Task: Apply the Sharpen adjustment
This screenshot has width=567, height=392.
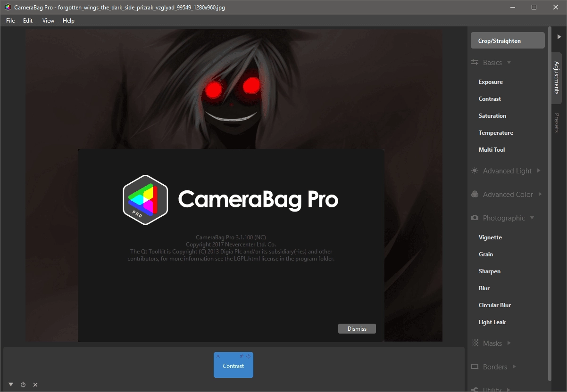Action: point(490,271)
